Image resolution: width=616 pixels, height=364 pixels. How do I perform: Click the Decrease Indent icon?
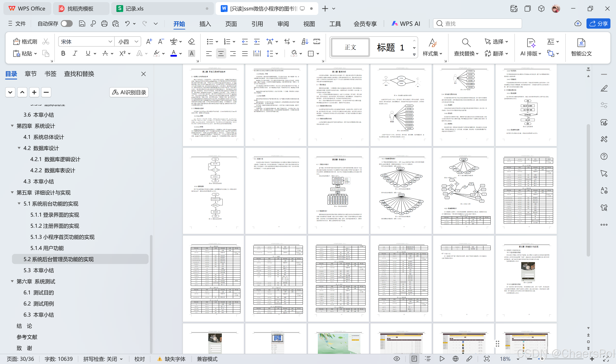coord(245,42)
